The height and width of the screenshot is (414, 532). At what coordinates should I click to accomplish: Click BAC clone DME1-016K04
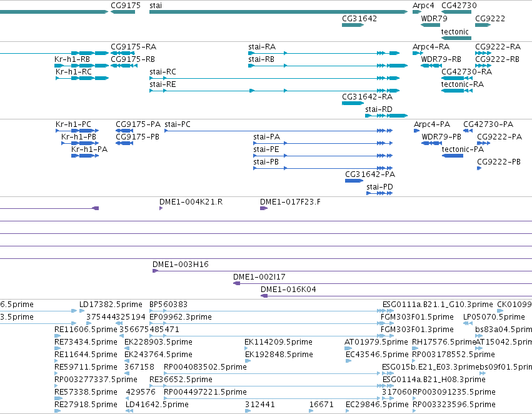point(396,296)
